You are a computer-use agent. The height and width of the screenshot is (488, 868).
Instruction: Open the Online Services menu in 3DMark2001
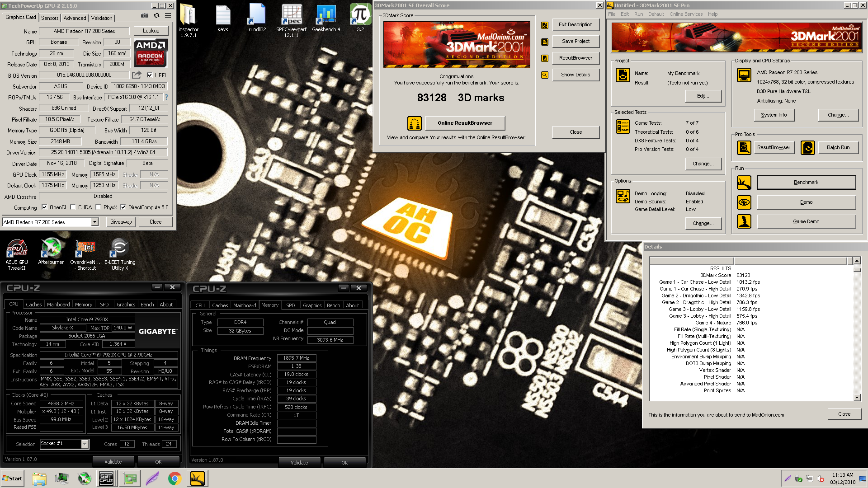[686, 14]
